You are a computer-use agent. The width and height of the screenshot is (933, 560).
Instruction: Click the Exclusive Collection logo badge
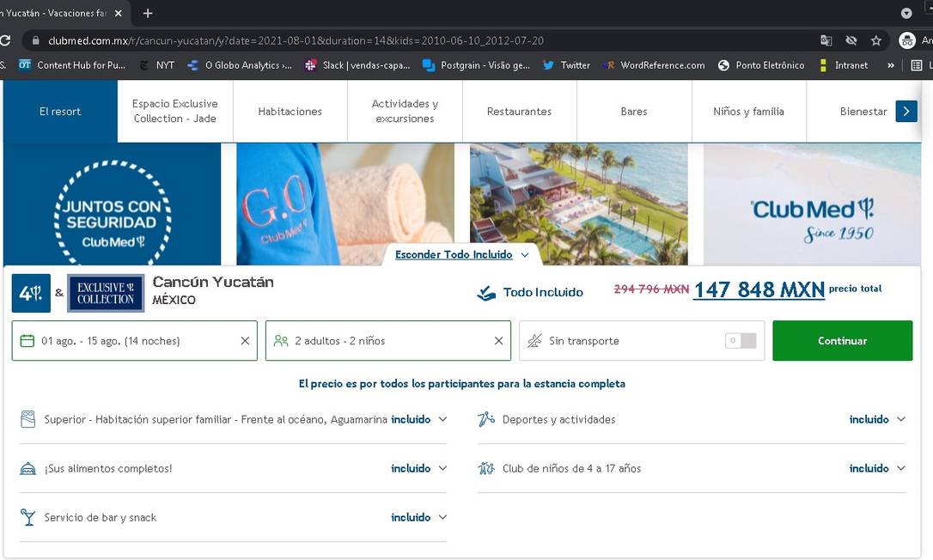pyautogui.click(x=106, y=293)
